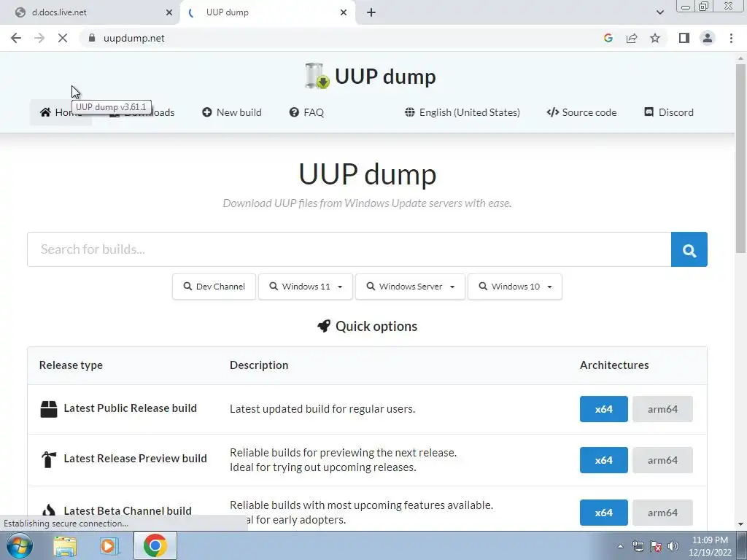Image resolution: width=747 pixels, height=560 pixels.
Task: Click the Description column header
Action: click(x=259, y=365)
